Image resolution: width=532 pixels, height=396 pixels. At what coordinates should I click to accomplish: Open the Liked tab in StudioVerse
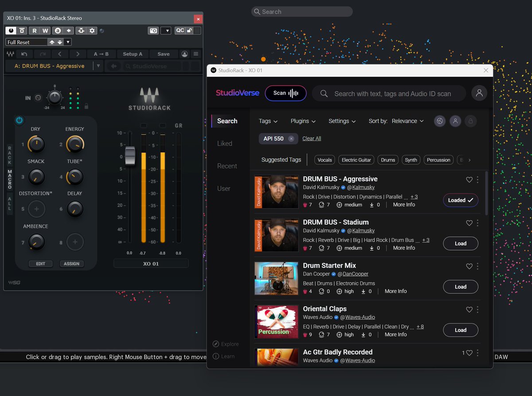tap(225, 143)
